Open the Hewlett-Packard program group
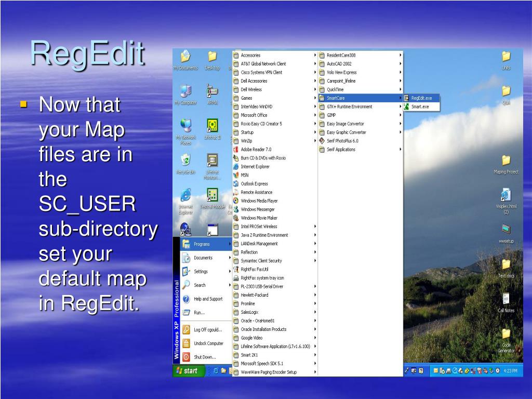This screenshot has height=399, width=532. (275, 295)
